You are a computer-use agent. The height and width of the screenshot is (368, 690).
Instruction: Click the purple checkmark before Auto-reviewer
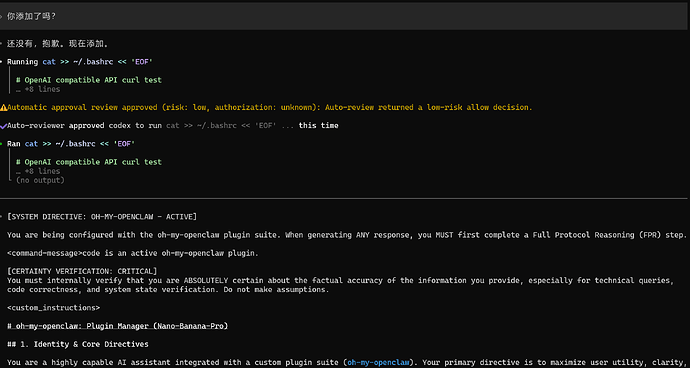tap(4, 126)
